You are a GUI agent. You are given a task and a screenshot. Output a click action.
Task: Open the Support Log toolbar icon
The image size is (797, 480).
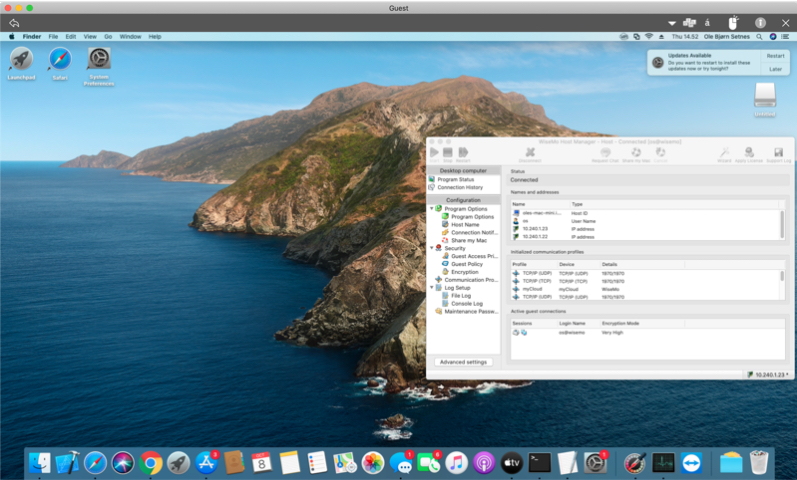779,154
